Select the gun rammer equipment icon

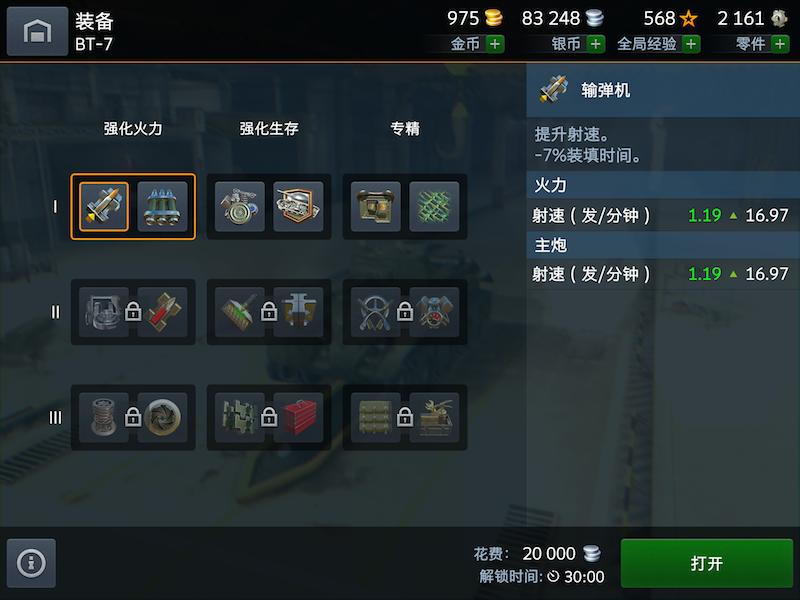pyautogui.click(x=104, y=207)
